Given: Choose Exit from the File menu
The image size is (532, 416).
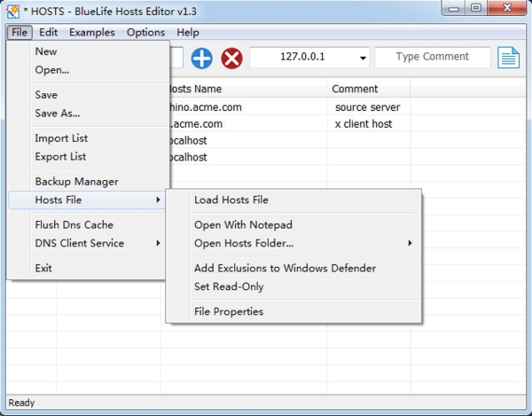Looking at the screenshot, I should pos(89,268).
